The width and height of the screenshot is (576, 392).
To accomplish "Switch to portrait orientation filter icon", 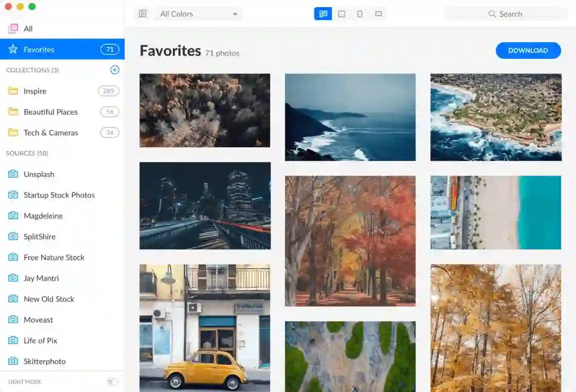I will pos(360,14).
